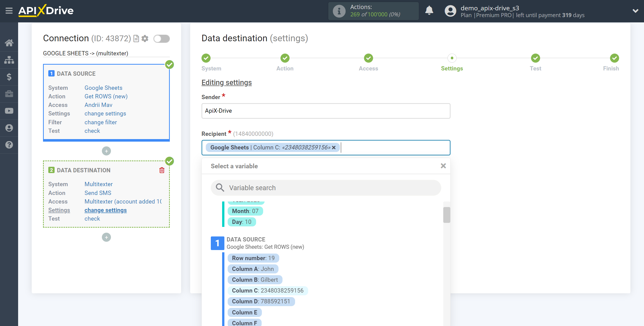
Task: Click the Actions info icon
Action: point(339,11)
